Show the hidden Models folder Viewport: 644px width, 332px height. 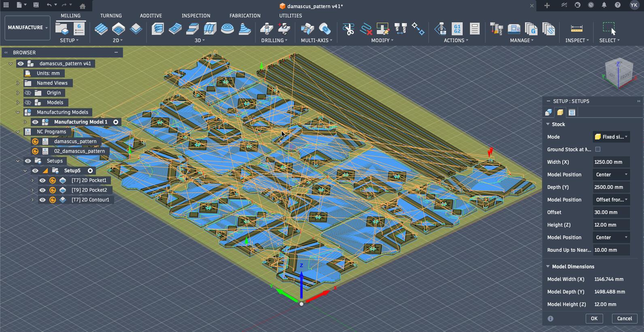(28, 103)
